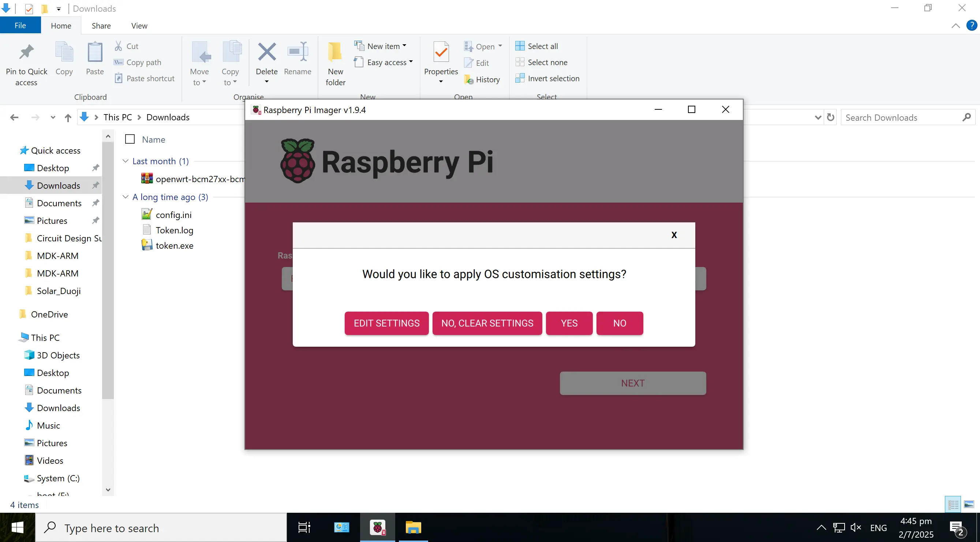
Task: Click Select all in ribbon
Action: click(536, 46)
